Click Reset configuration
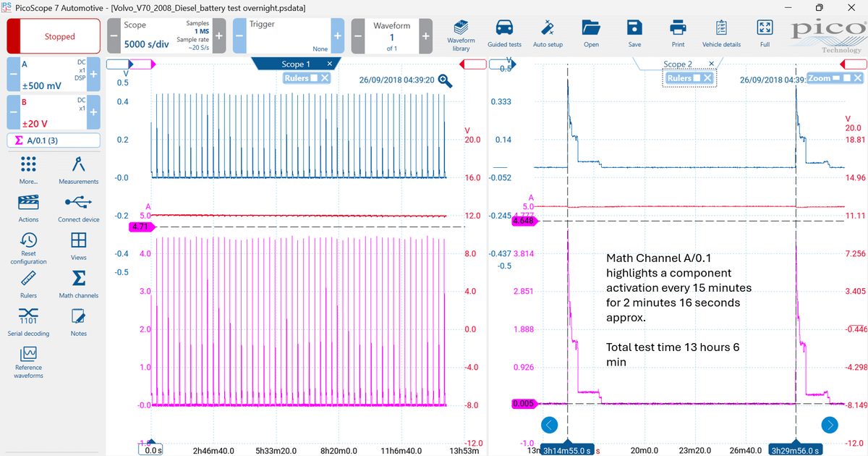The width and height of the screenshot is (868, 456). coord(29,248)
